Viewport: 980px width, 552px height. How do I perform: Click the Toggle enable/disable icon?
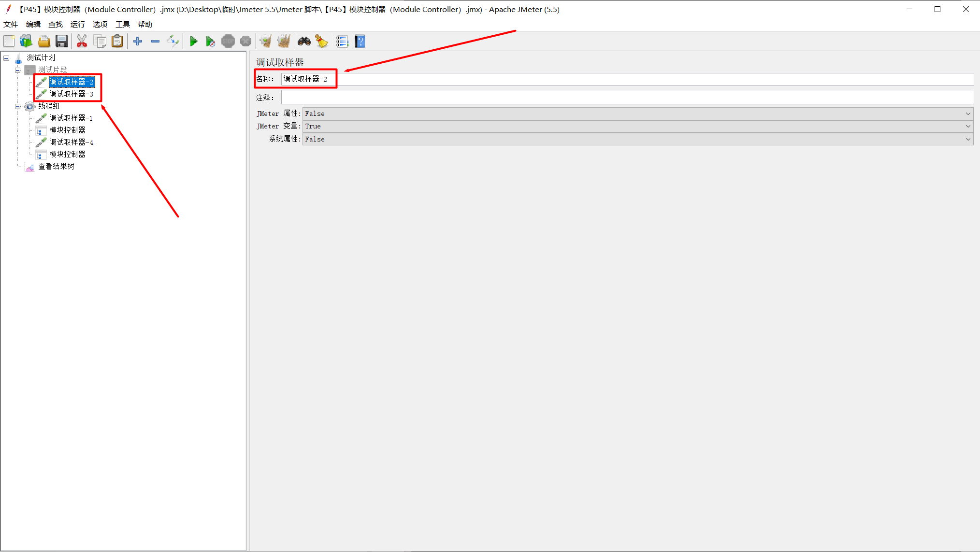click(x=173, y=42)
